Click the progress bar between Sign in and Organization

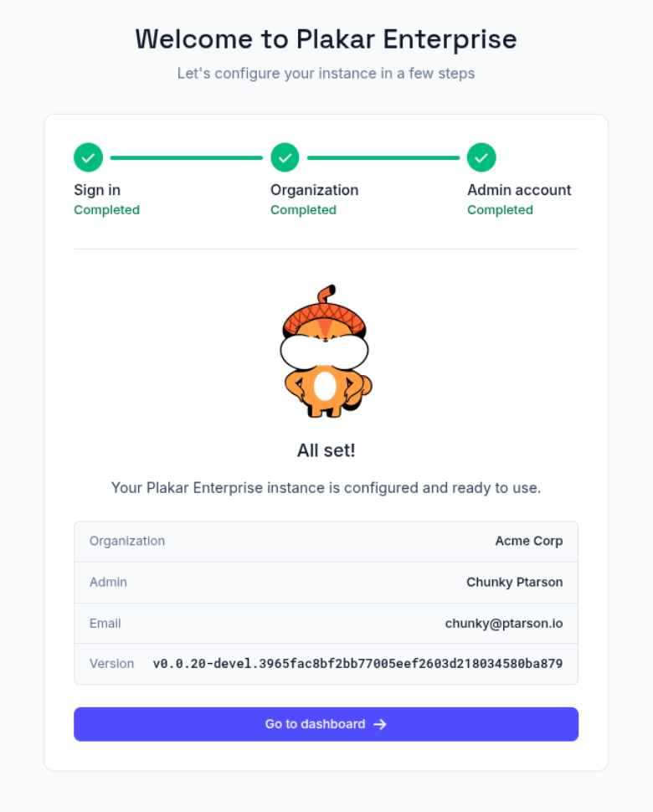tap(186, 157)
